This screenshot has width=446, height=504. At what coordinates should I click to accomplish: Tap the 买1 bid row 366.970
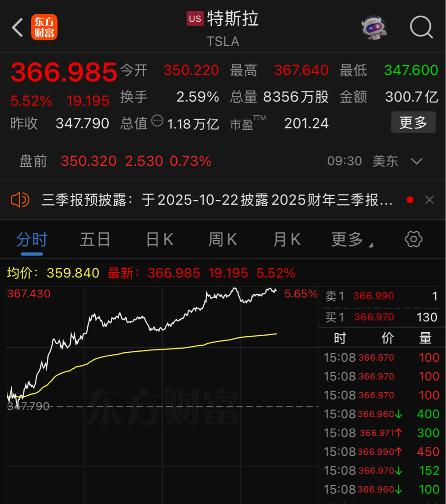(382, 317)
